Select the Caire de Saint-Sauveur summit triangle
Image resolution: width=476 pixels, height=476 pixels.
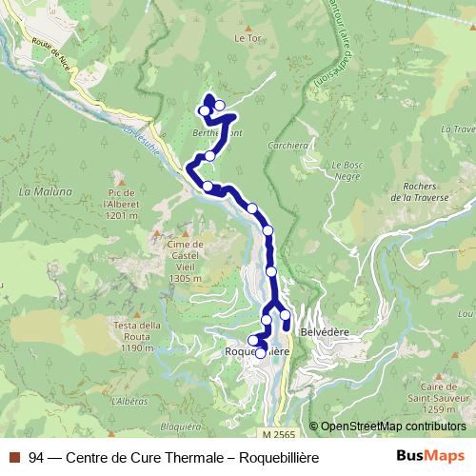[x=439, y=377]
